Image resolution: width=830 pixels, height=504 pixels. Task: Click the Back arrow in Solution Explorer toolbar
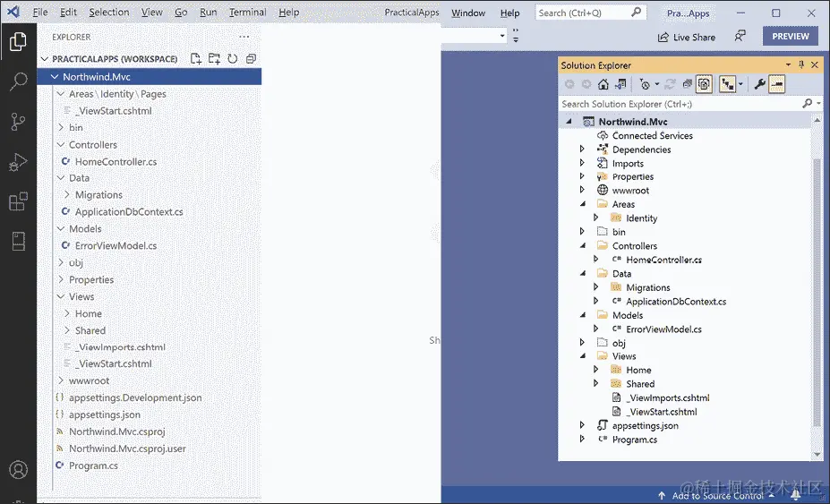click(569, 84)
